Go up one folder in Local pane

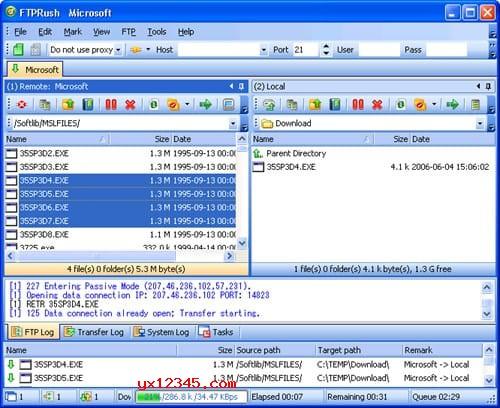coord(315,105)
